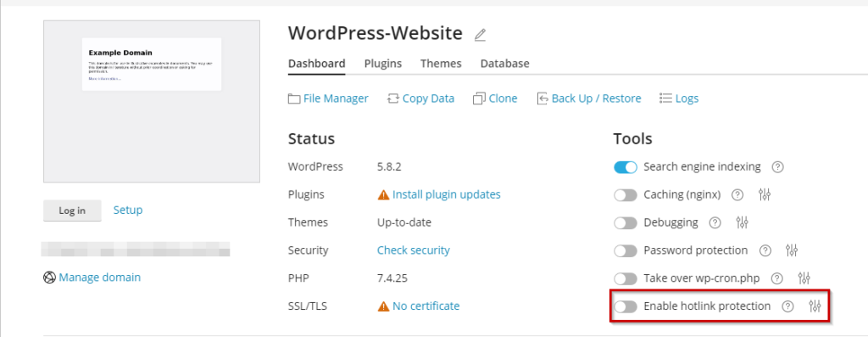Disable Search engine indexing toggle

pyautogui.click(x=626, y=167)
